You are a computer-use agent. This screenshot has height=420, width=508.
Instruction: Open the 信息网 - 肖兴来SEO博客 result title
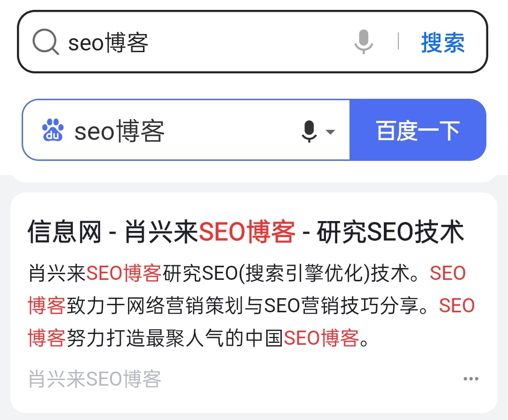tap(246, 231)
